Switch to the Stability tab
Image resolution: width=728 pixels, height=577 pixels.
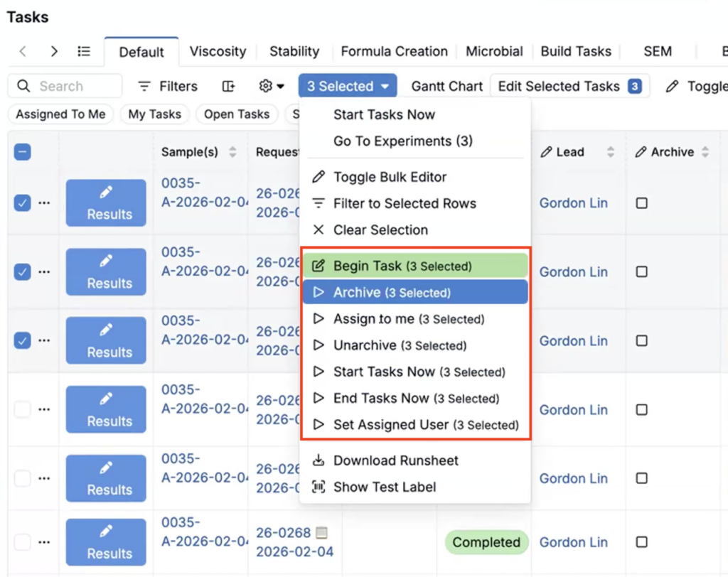(294, 51)
